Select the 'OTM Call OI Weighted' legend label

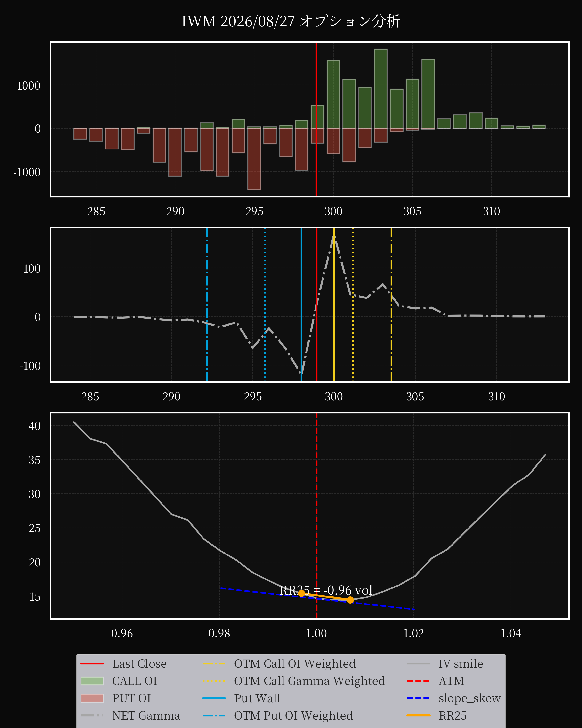click(295, 664)
